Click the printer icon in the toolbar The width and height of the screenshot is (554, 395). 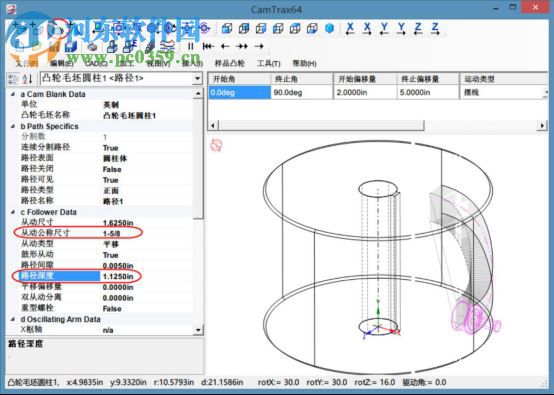point(92,46)
